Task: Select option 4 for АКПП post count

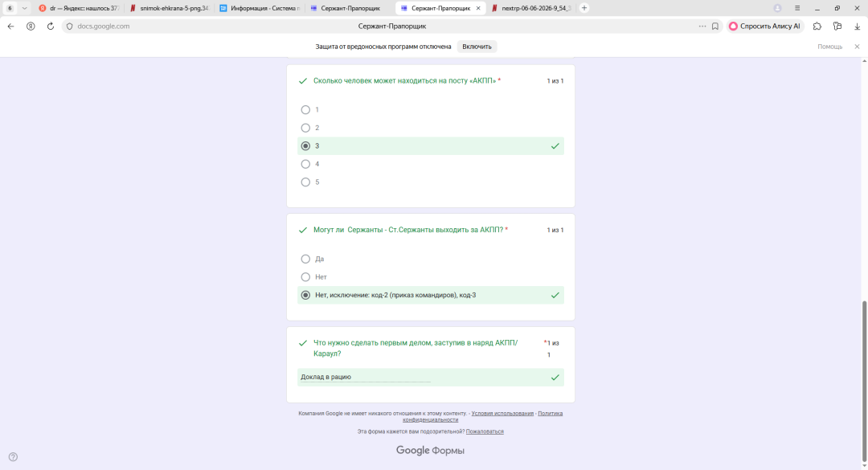Action: (305, 164)
